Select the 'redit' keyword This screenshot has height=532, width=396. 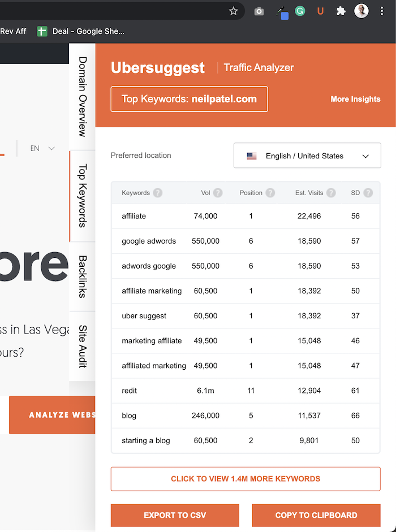coord(129,391)
